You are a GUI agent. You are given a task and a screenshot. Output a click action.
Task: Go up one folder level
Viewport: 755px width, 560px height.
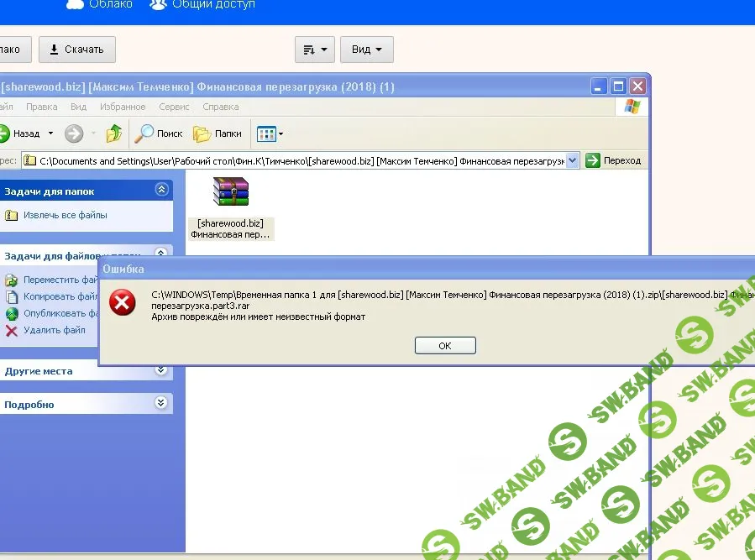click(114, 133)
